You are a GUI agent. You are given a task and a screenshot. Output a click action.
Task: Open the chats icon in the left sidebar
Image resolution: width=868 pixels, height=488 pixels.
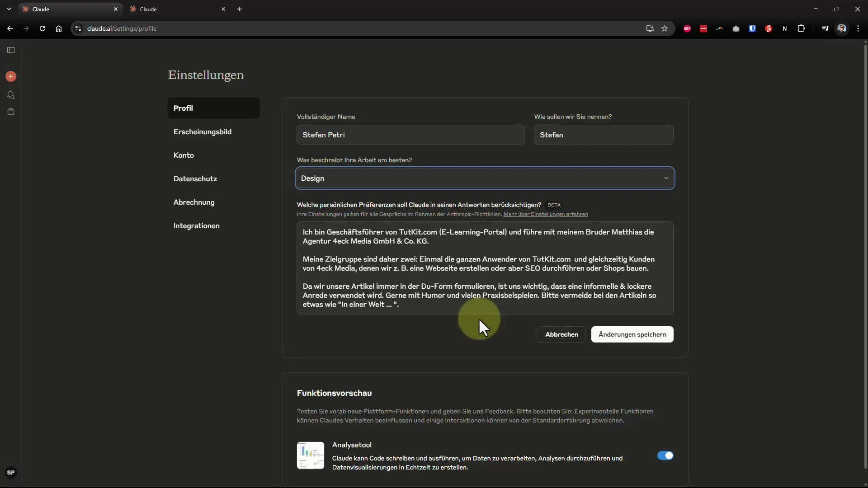click(11, 95)
